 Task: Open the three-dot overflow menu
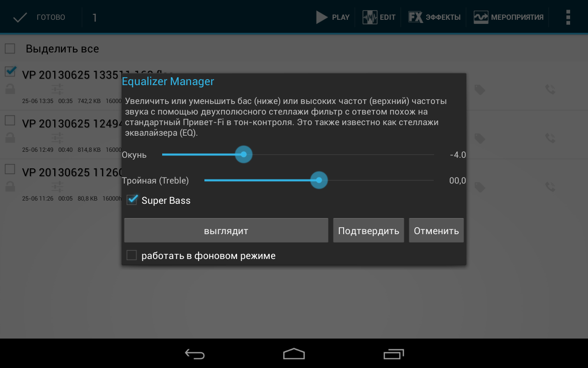click(568, 17)
